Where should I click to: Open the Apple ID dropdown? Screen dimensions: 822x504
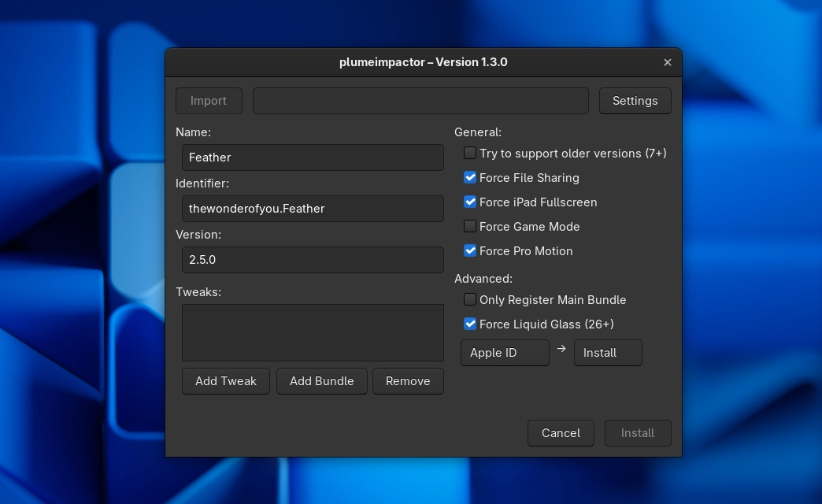point(505,353)
